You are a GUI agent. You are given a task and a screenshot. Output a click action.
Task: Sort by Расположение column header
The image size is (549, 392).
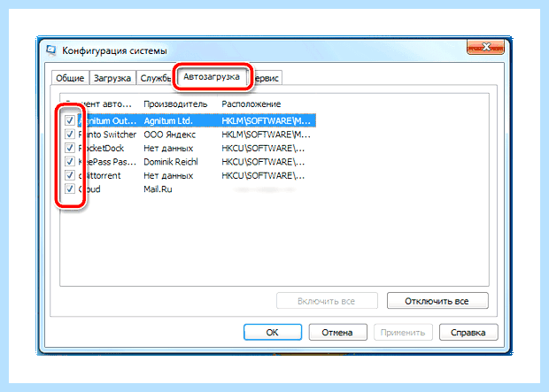[x=251, y=104]
